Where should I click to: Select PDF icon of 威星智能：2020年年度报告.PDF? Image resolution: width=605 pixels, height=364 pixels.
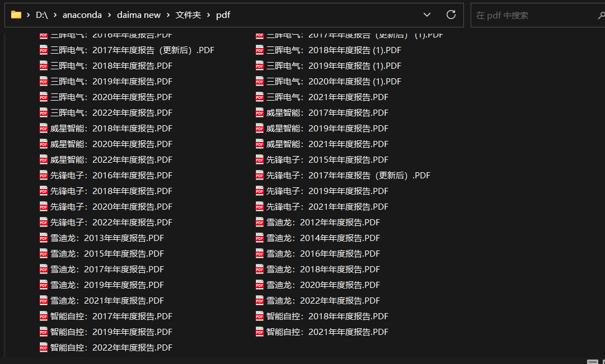click(44, 144)
